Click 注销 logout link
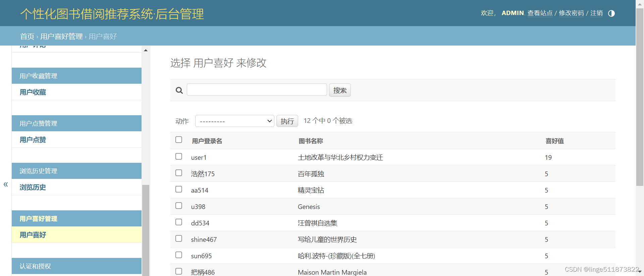Image resolution: width=644 pixels, height=276 pixels. pyautogui.click(x=596, y=13)
